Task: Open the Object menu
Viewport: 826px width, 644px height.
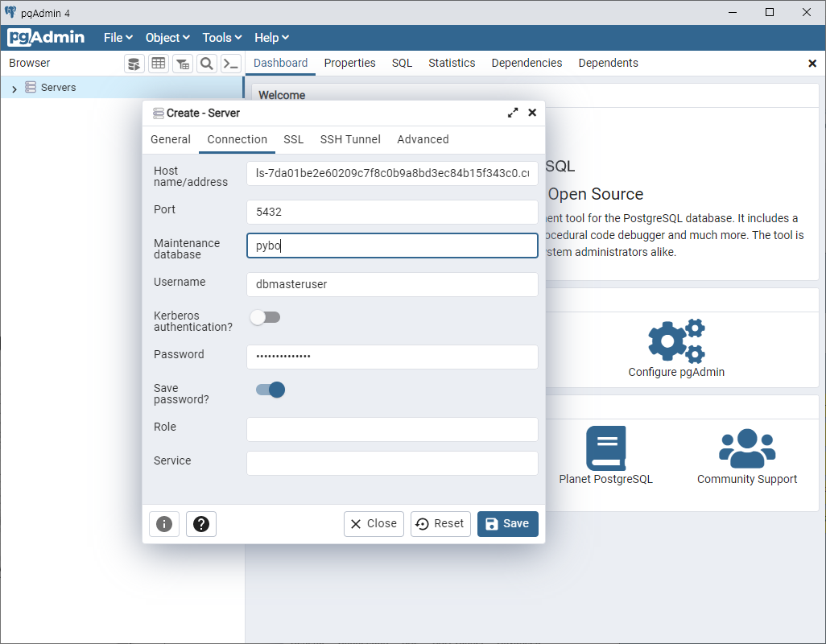Action: tap(167, 37)
